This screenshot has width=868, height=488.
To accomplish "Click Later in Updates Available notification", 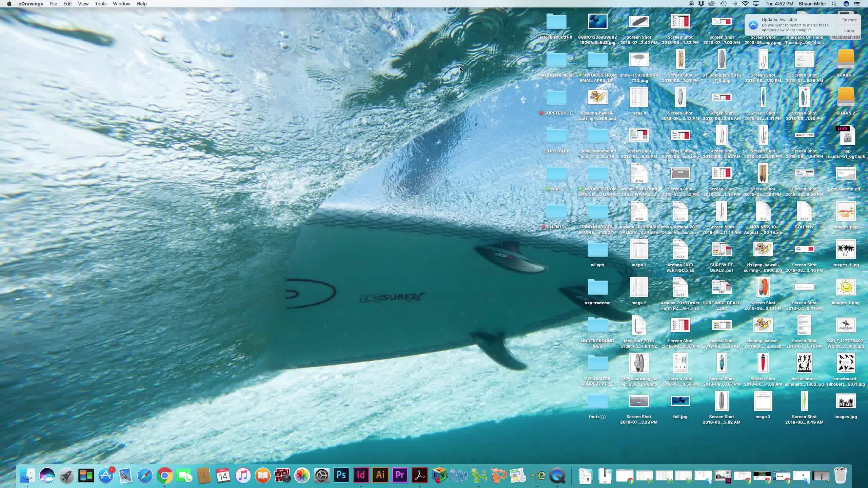I will (x=849, y=30).
